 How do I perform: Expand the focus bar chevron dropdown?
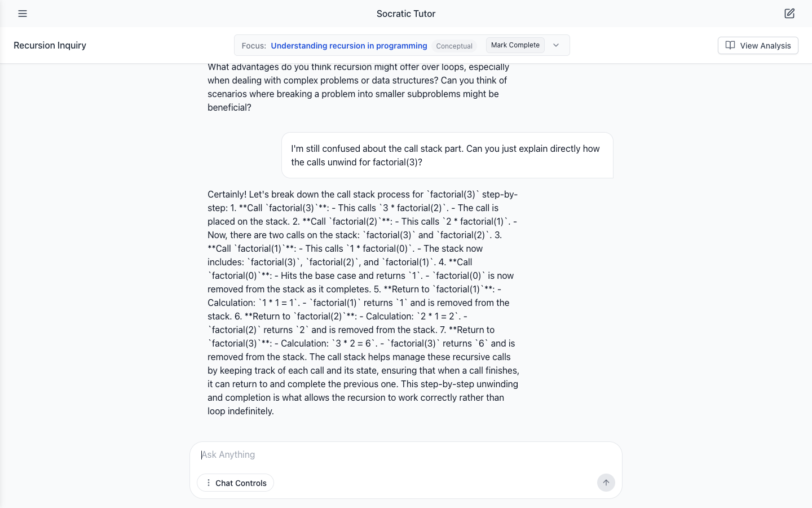point(556,45)
